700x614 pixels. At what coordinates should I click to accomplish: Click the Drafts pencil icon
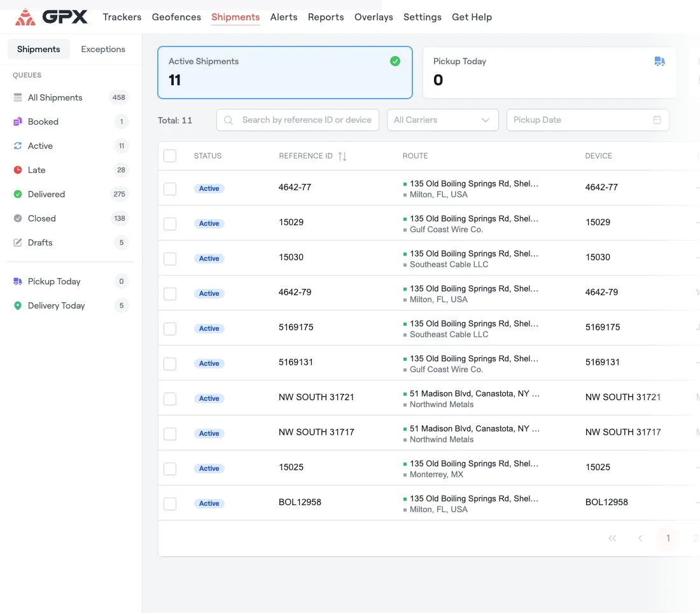[x=18, y=242]
